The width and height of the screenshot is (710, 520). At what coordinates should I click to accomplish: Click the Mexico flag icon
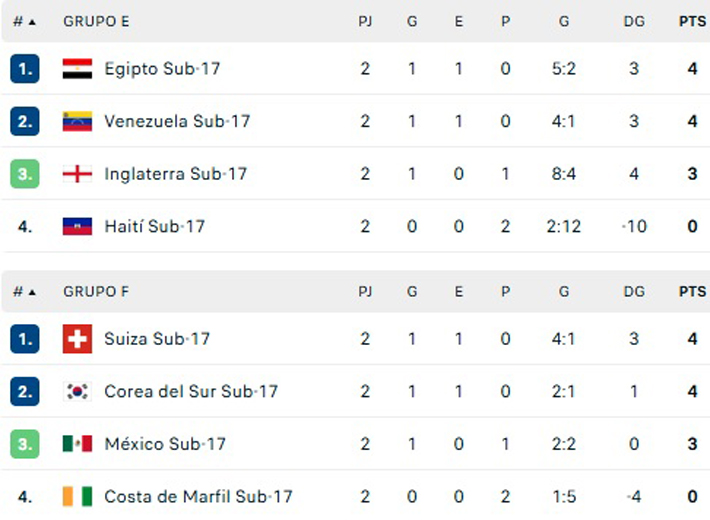coord(77,444)
